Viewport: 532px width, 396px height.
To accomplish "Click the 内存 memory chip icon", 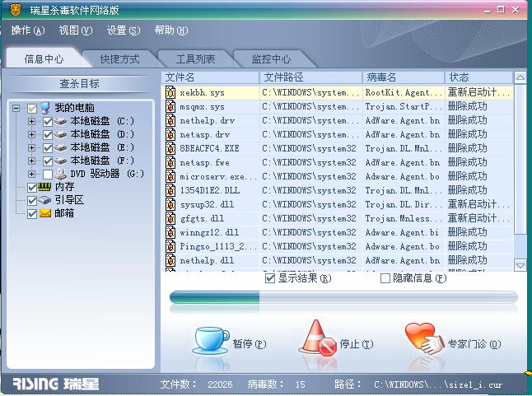I will click(44, 186).
